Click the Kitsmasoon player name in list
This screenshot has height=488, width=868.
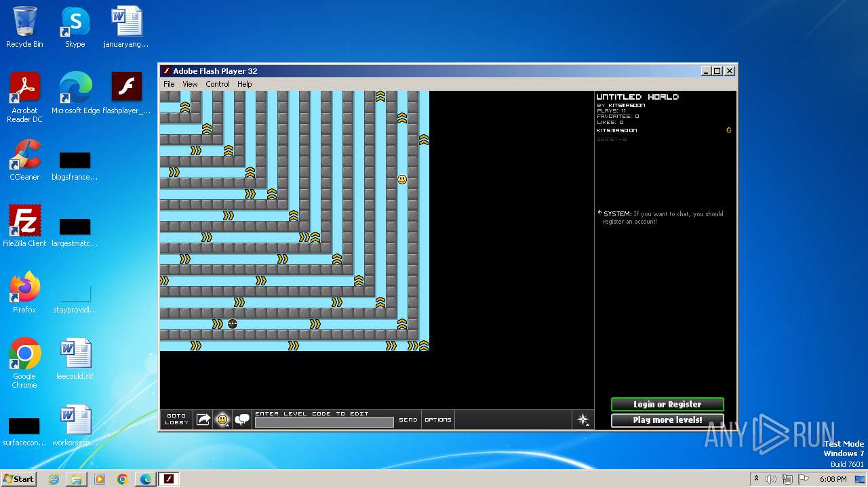616,130
